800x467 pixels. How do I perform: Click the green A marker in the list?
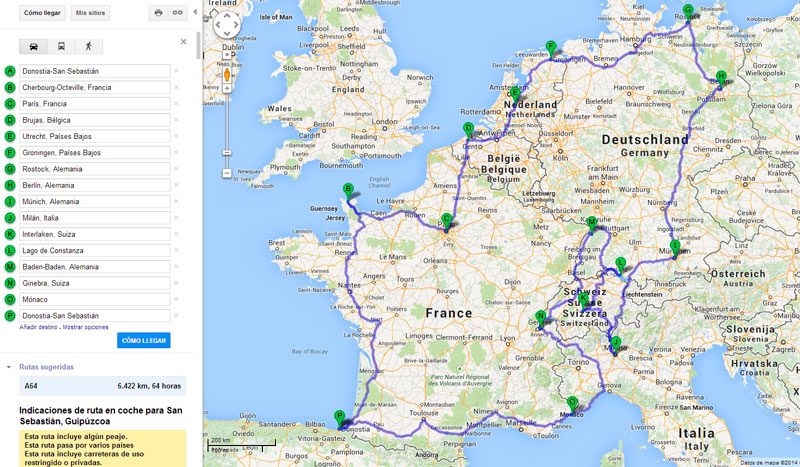10,71
